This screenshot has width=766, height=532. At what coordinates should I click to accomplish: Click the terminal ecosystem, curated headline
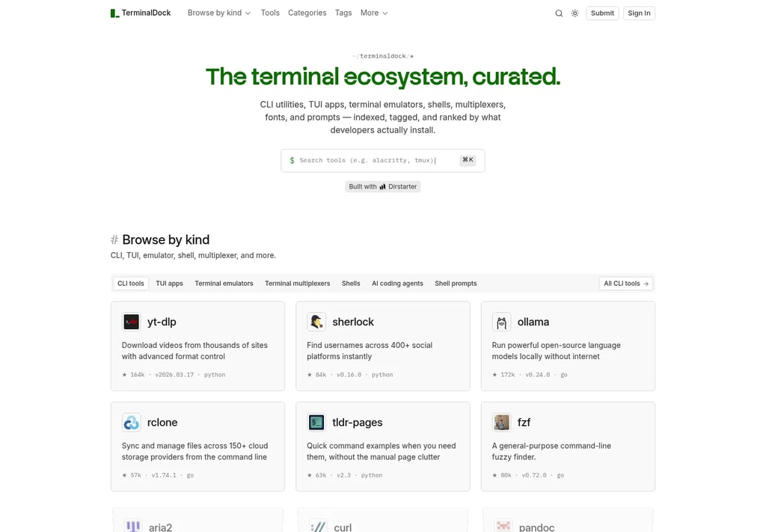[382, 77]
